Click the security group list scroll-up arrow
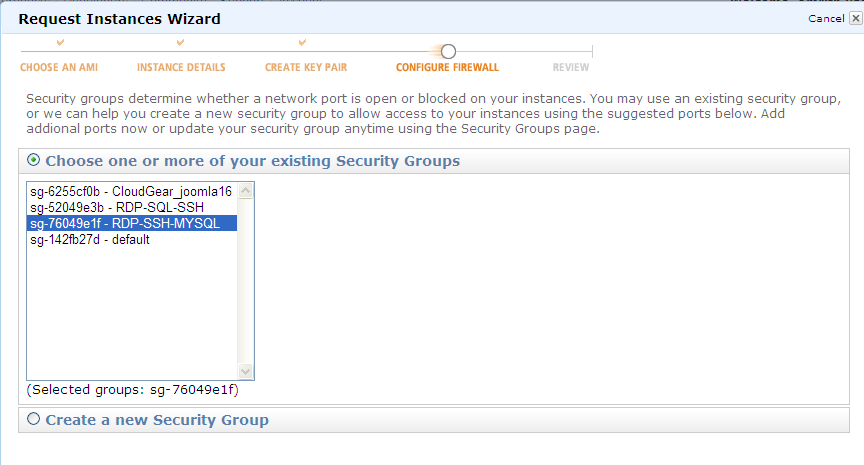This screenshot has height=465, width=864. 245,191
